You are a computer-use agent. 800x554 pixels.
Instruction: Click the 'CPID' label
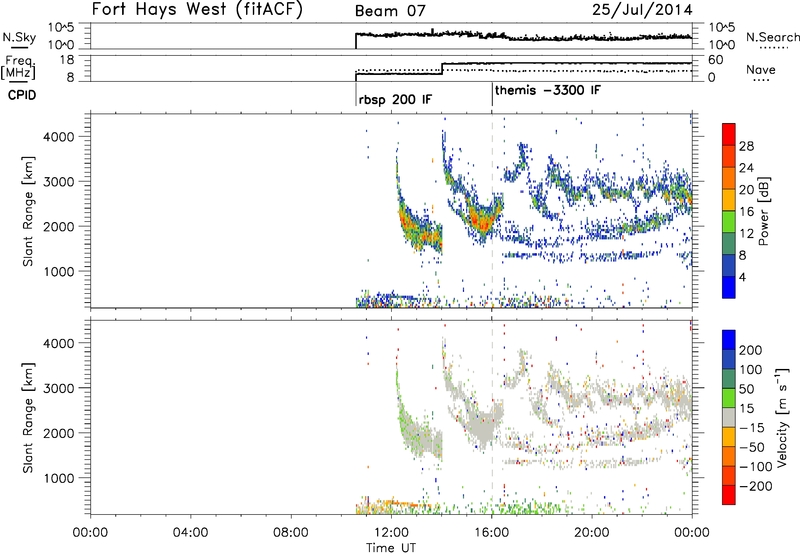[x=22, y=95]
